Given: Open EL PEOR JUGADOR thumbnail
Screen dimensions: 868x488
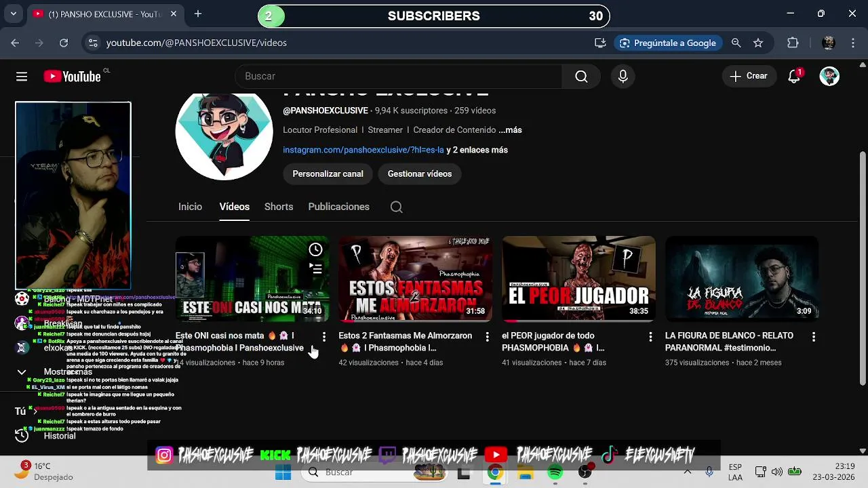Looking at the screenshot, I should pyautogui.click(x=578, y=279).
